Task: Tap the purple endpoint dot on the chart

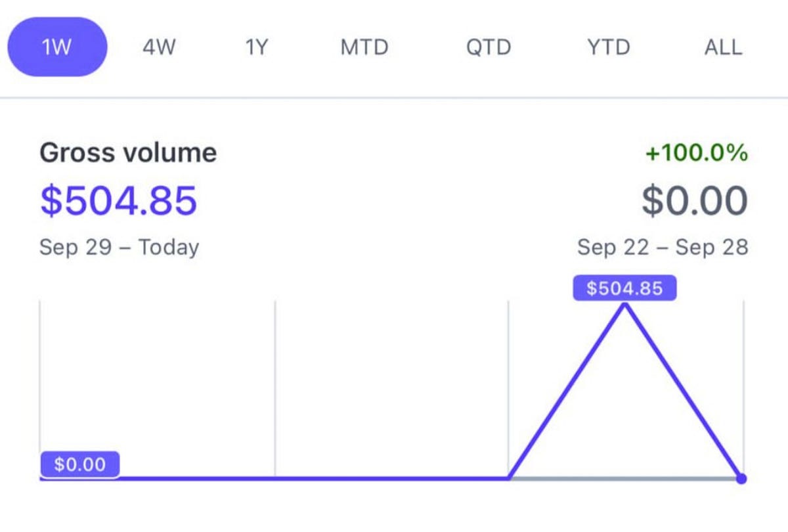Action: 741,479
